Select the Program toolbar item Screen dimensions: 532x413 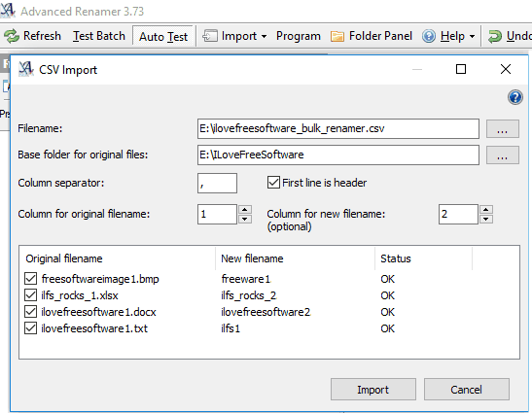point(299,36)
